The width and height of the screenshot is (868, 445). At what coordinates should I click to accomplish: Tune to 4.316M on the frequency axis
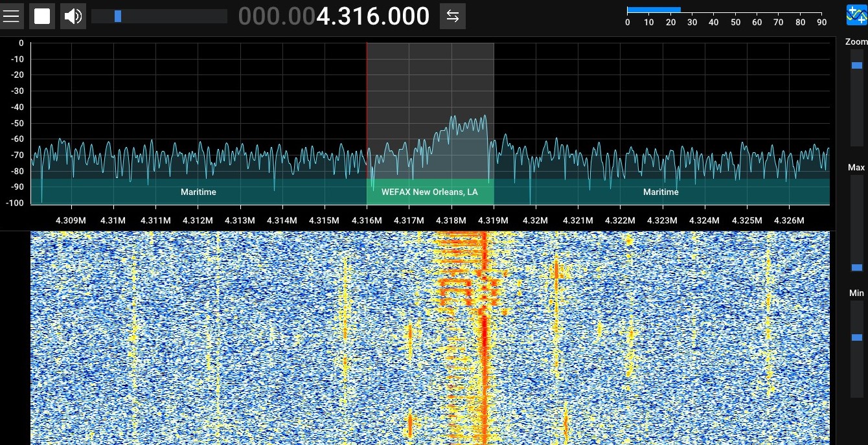click(x=367, y=220)
